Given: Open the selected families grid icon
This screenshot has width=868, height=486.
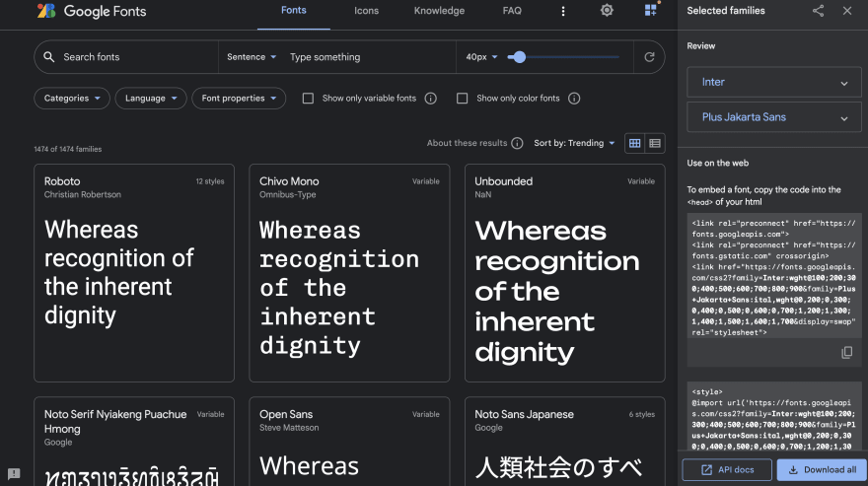Looking at the screenshot, I should pyautogui.click(x=651, y=11).
